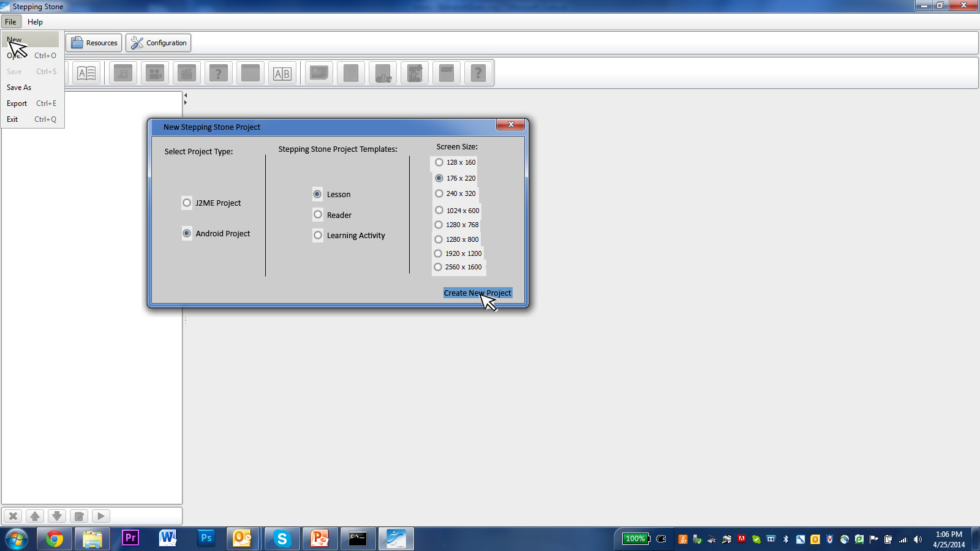The width and height of the screenshot is (980, 551).
Task: Click the blank window toolbar icon
Action: (251, 73)
